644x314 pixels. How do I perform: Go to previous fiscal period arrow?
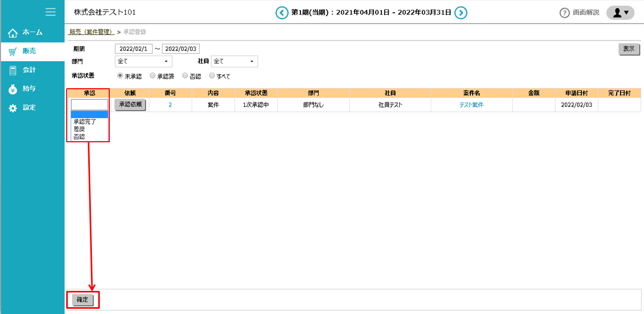282,13
